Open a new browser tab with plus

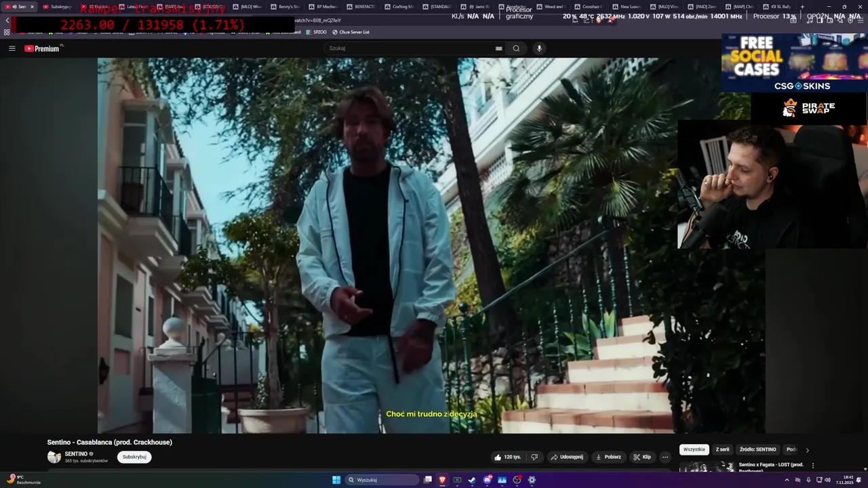click(802, 6)
